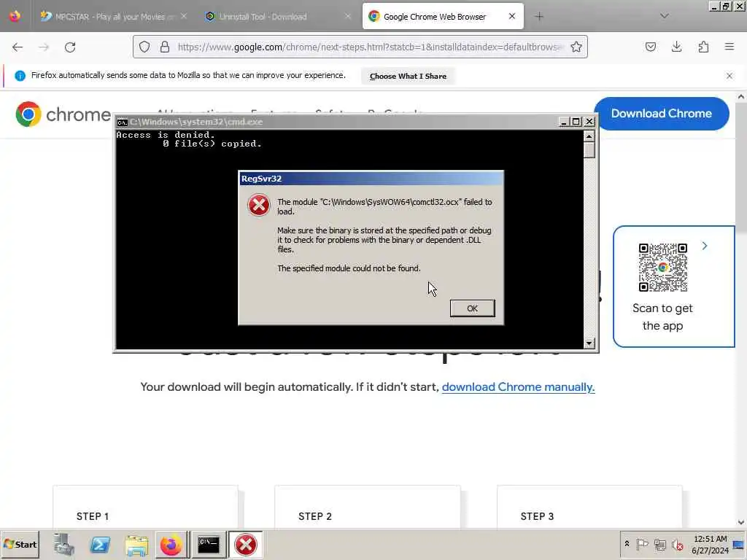
Task: Click the STEP 1 card
Action: [145, 507]
